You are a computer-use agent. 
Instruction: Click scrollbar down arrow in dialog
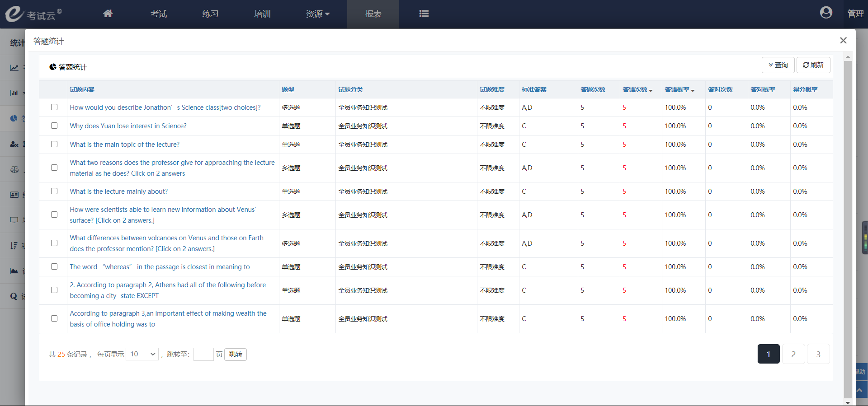(x=848, y=402)
